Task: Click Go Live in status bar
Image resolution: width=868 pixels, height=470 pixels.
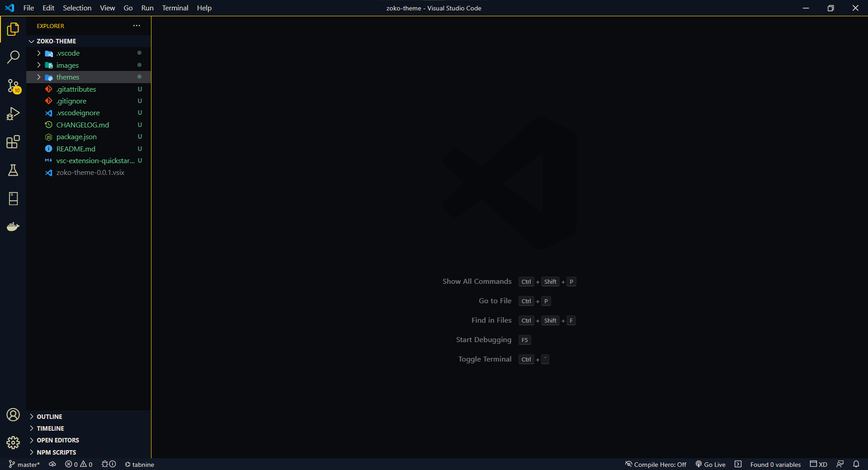Action: (710, 465)
